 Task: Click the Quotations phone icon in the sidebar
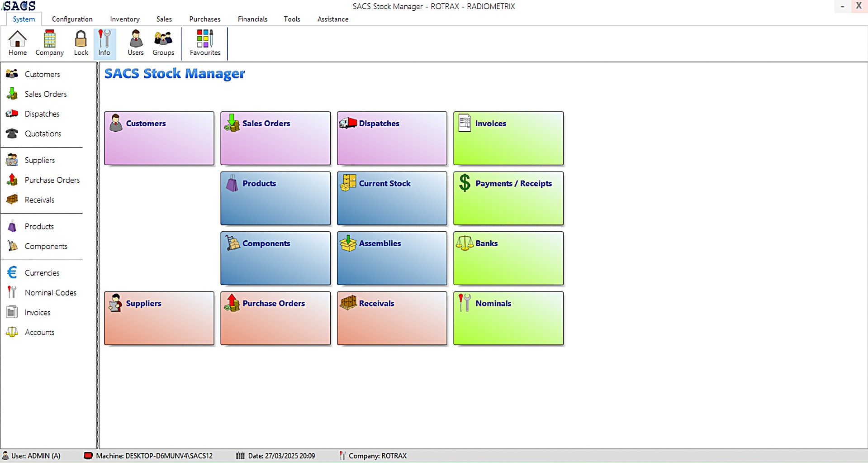click(12, 134)
